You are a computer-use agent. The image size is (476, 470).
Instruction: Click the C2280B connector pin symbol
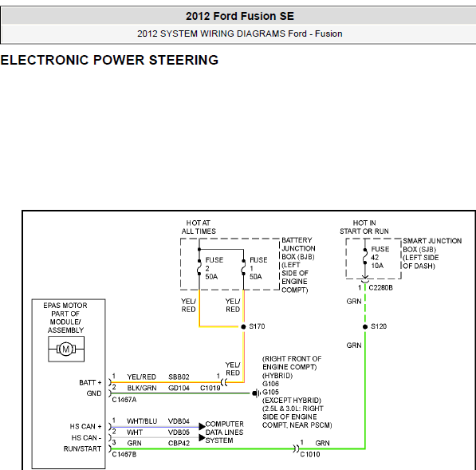(365, 279)
